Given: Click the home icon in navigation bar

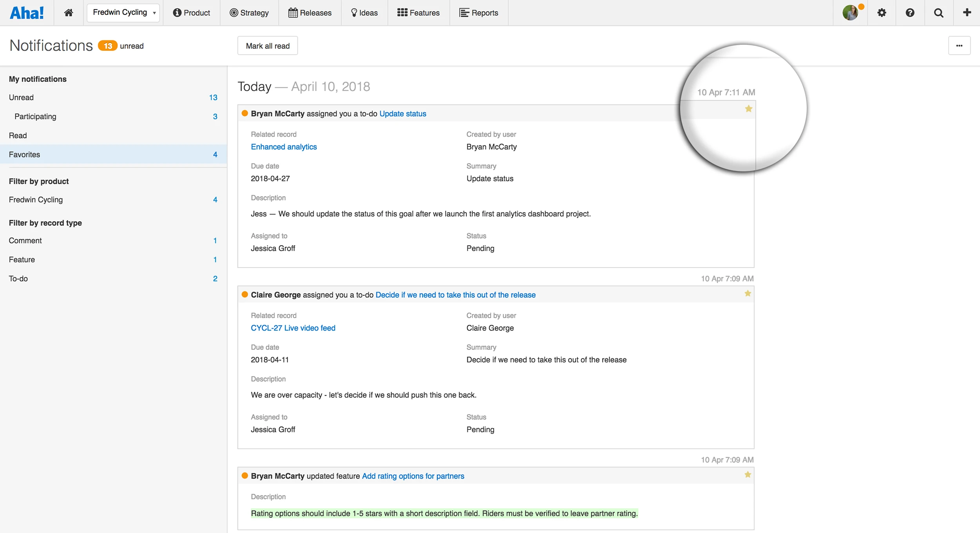Looking at the screenshot, I should click(69, 13).
